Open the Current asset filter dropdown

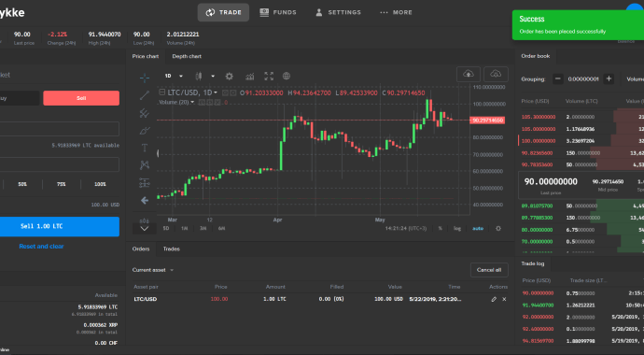(x=153, y=270)
